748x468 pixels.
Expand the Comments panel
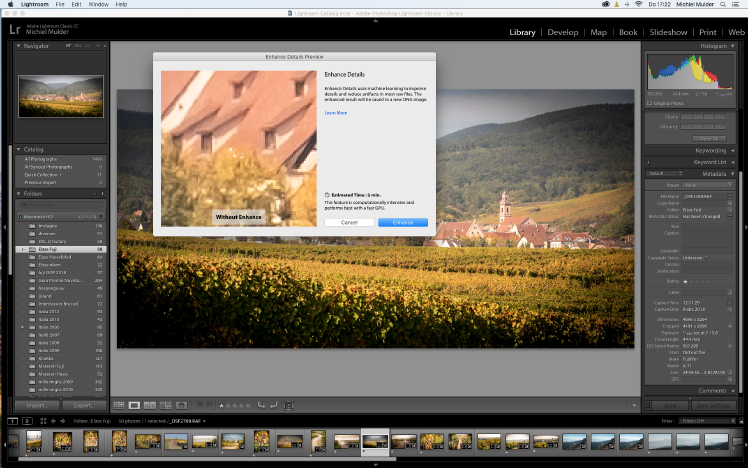coord(732,391)
